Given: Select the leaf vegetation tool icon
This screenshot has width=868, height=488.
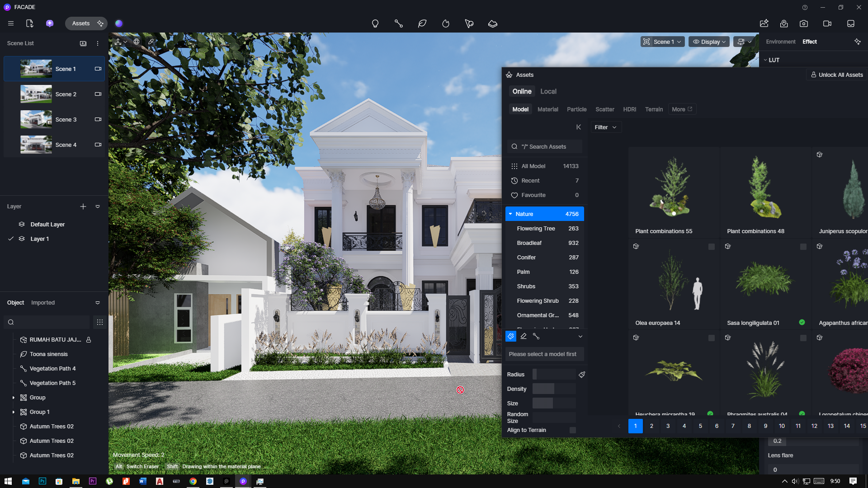Looking at the screenshot, I should point(422,23).
